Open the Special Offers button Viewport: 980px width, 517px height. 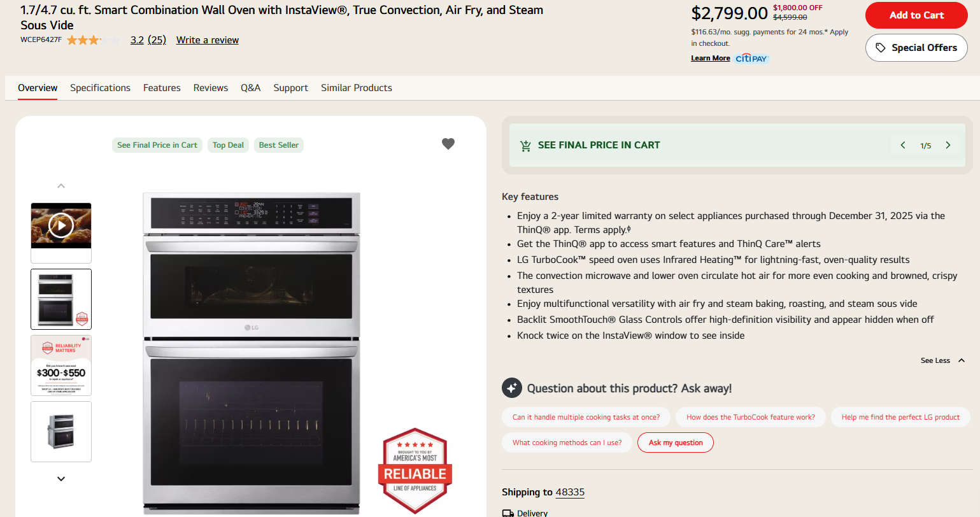pyautogui.click(x=916, y=48)
